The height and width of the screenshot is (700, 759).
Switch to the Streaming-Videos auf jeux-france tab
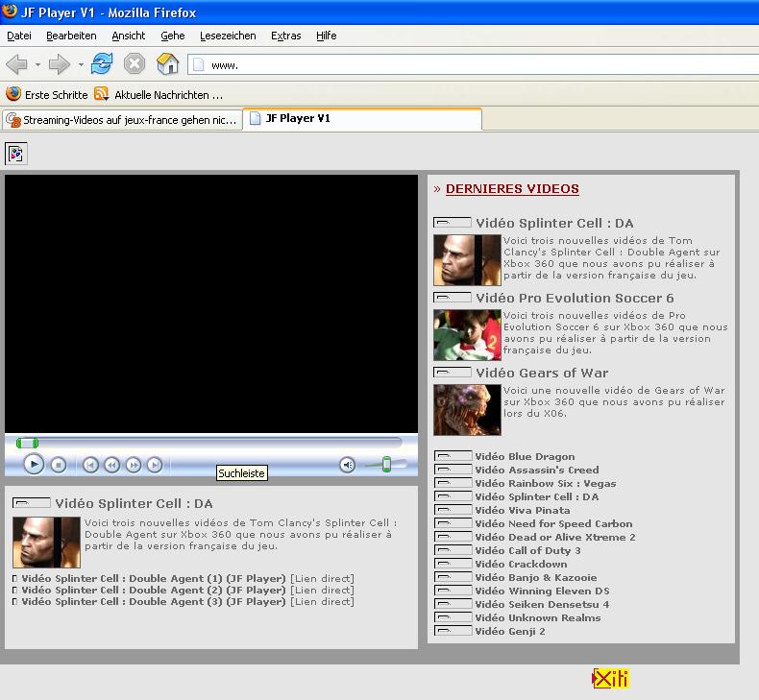122,120
